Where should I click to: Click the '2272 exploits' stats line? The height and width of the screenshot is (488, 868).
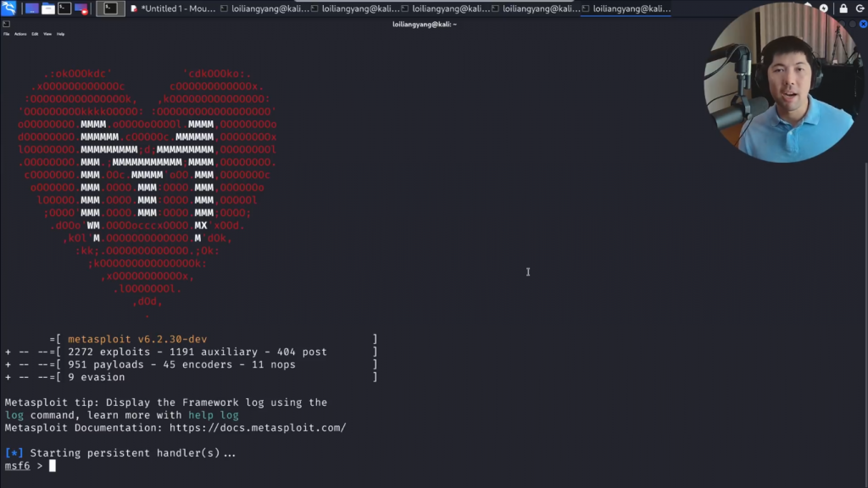pos(191,352)
